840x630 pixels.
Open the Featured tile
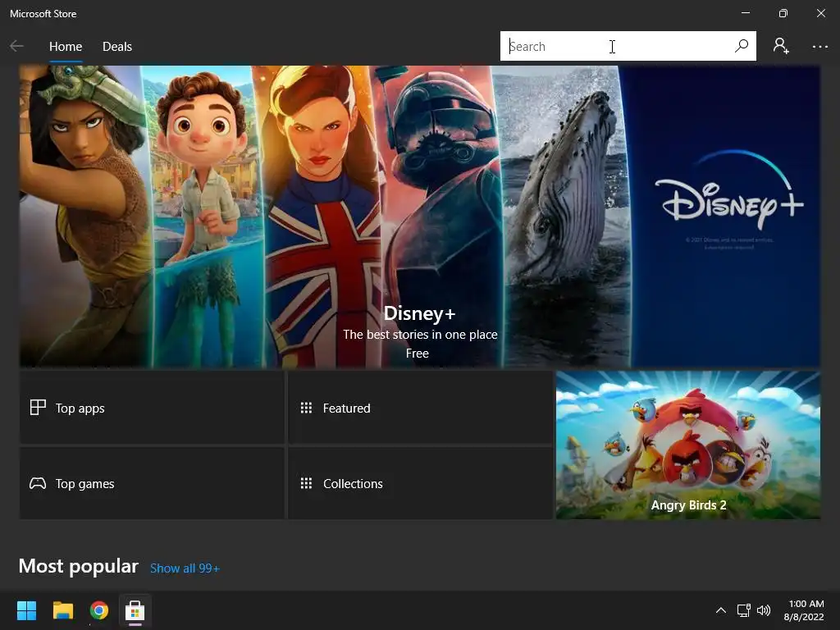click(420, 408)
